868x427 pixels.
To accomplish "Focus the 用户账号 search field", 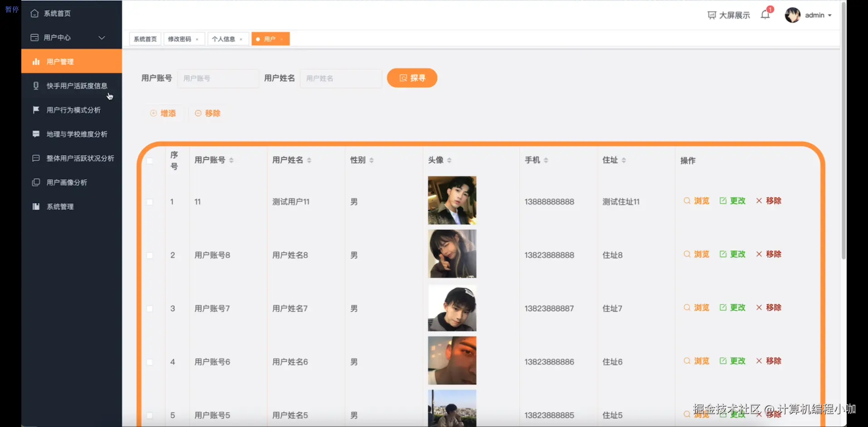I will coord(218,79).
